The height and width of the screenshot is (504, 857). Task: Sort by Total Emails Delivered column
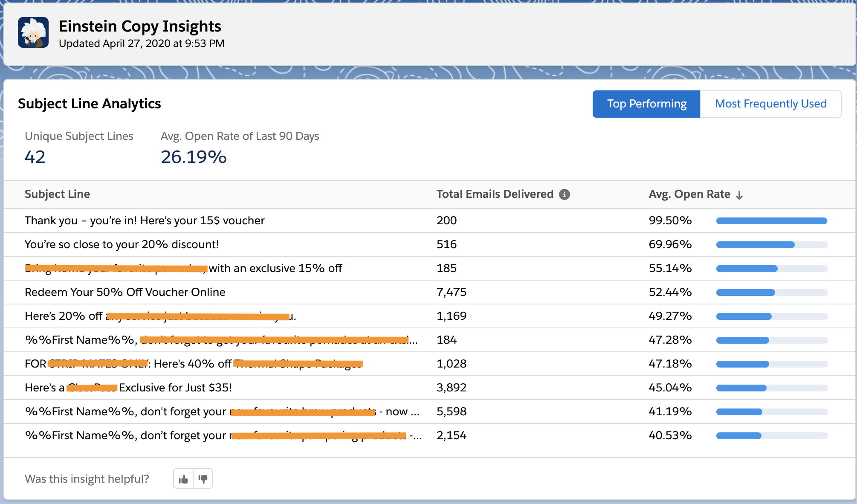point(494,194)
